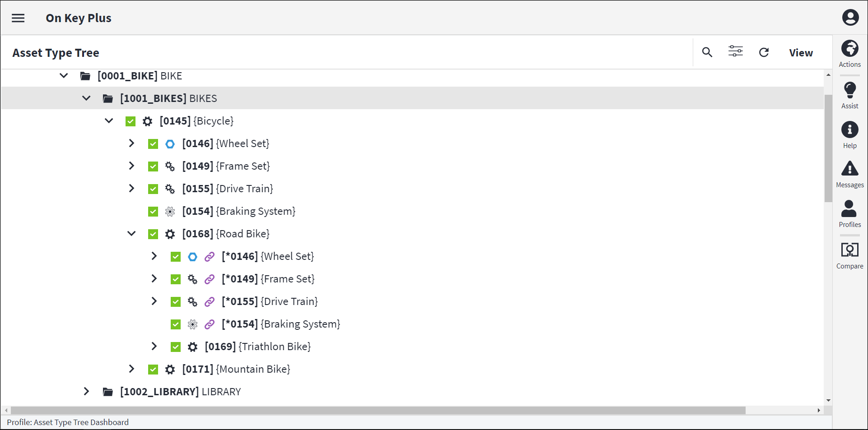Refresh the Asset Type Tree
The height and width of the screenshot is (430, 868).
coord(764,52)
